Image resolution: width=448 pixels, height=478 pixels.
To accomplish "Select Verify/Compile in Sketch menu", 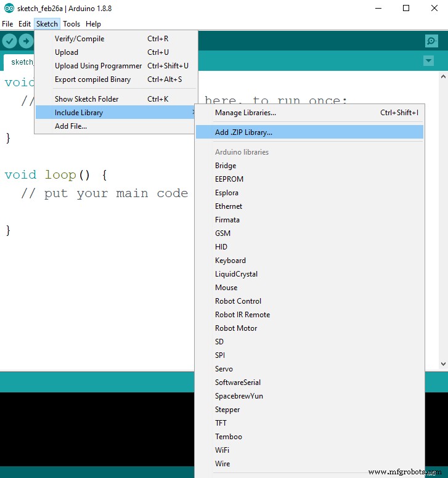I will (x=79, y=39).
